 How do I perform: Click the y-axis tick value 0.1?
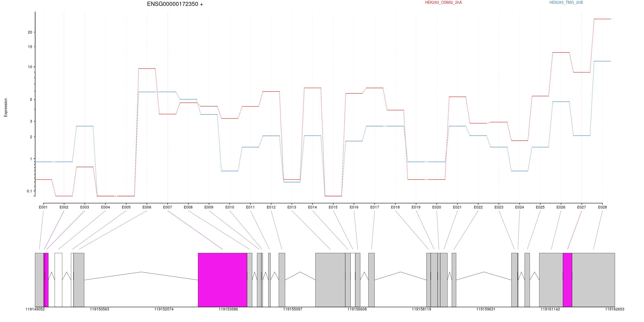[29, 191]
